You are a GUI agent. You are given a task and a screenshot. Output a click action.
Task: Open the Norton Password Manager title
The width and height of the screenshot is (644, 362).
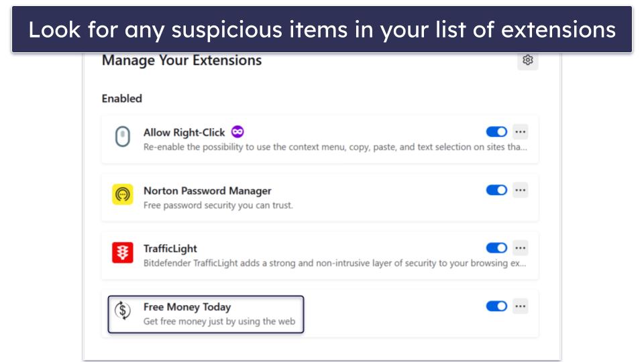click(x=207, y=191)
